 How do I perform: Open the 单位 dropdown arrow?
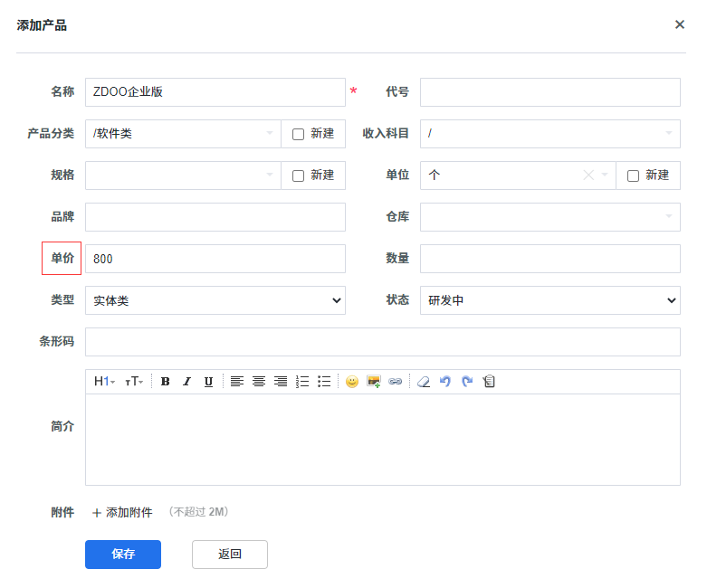pyautogui.click(x=605, y=175)
